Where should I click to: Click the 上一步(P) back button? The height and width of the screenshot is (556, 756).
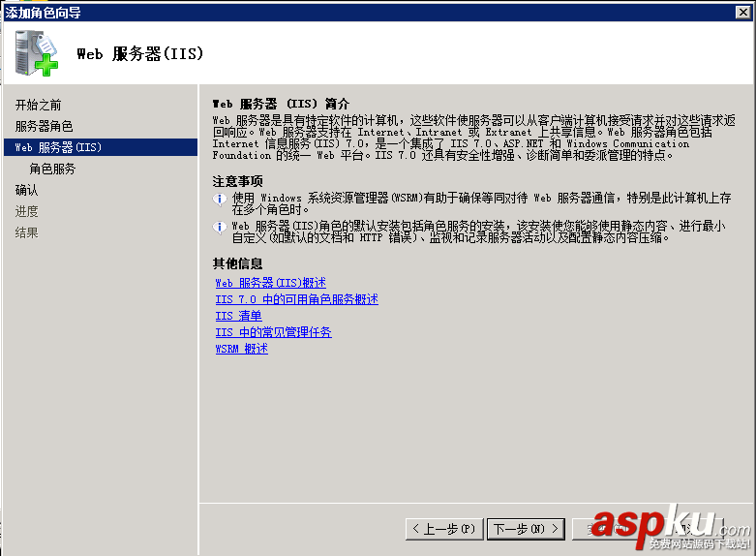point(444,529)
